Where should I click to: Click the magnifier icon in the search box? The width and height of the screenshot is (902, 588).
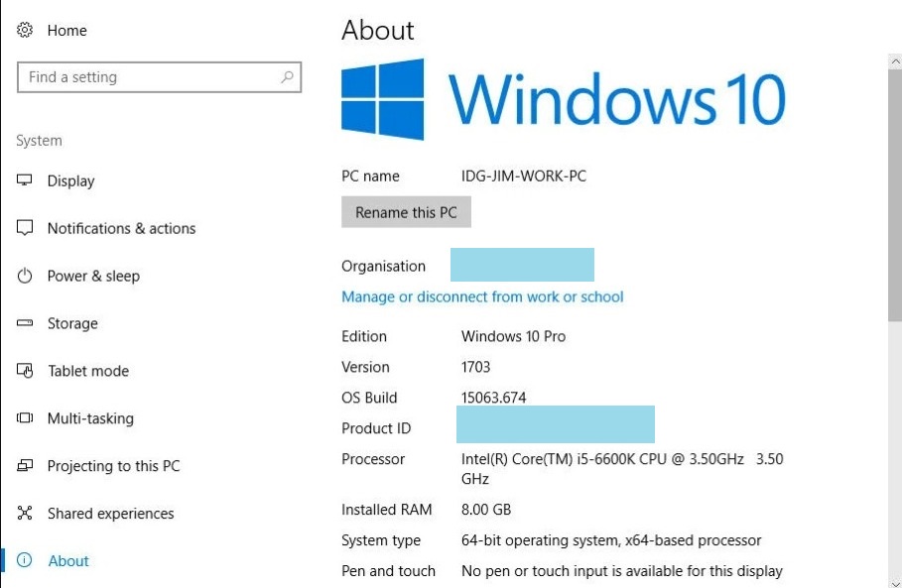[x=287, y=77]
